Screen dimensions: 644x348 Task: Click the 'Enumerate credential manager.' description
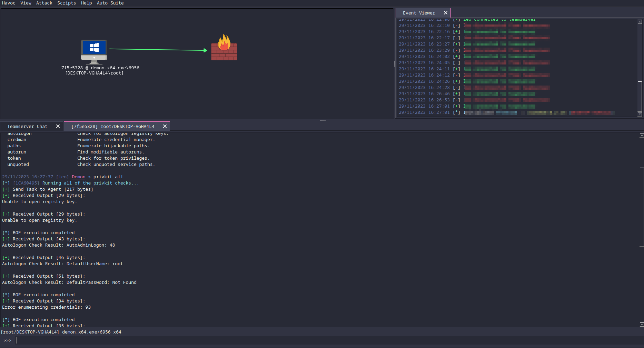coord(116,140)
